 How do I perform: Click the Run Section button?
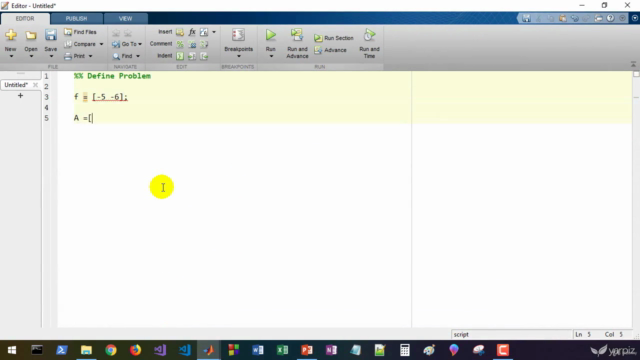pos(334,38)
